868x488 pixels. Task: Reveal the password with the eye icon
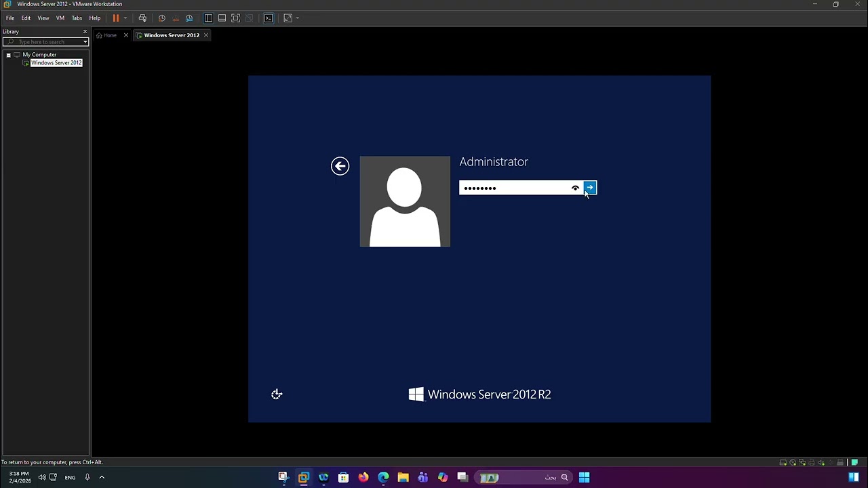[576, 188]
